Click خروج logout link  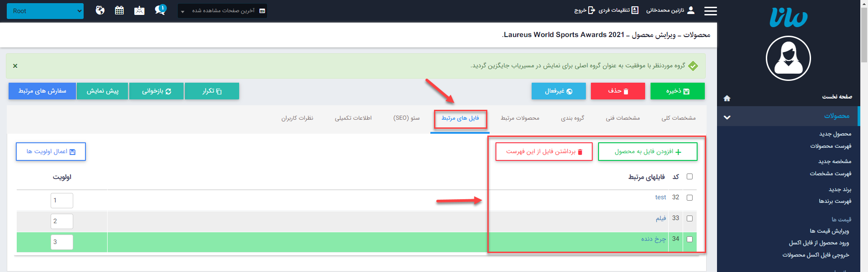(585, 10)
